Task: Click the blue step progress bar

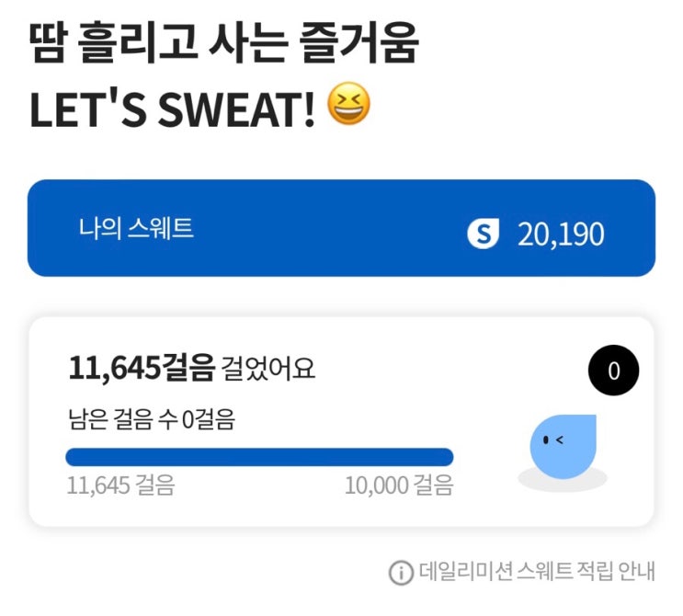Action: 259,457
